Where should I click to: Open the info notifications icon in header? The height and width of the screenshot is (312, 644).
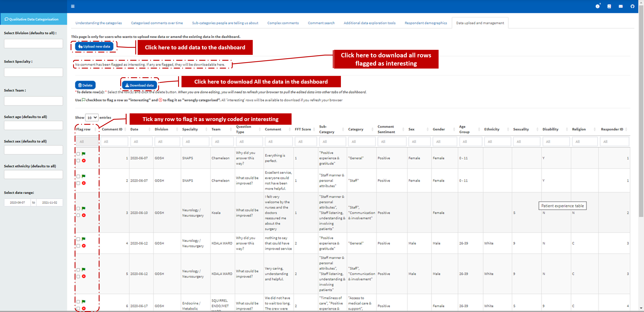click(x=597, y=6)
